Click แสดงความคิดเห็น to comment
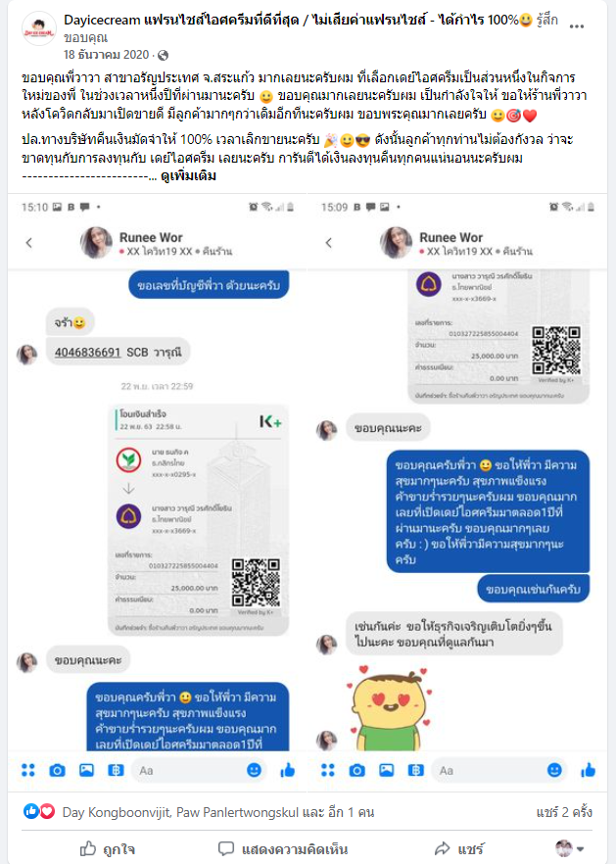The image size is (616, 864). (x=283, y=849)
